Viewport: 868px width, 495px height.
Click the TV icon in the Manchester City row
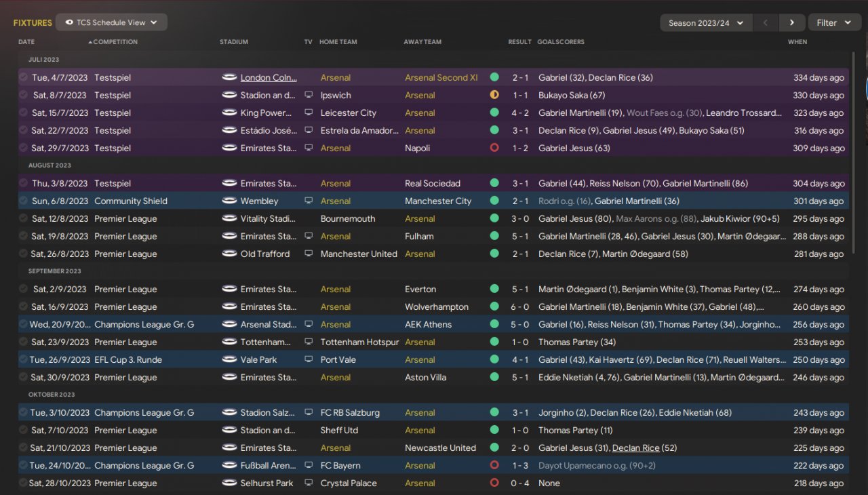(309, 201)
